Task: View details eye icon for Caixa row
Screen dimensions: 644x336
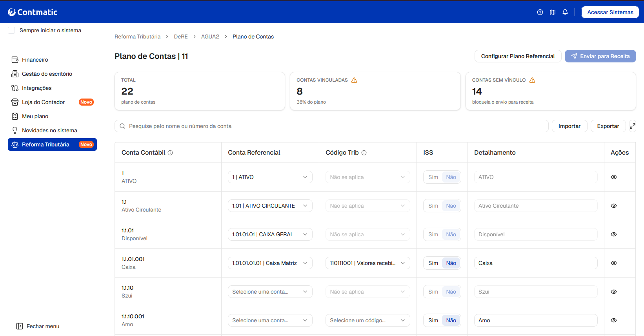Action: tap(614, 263)
